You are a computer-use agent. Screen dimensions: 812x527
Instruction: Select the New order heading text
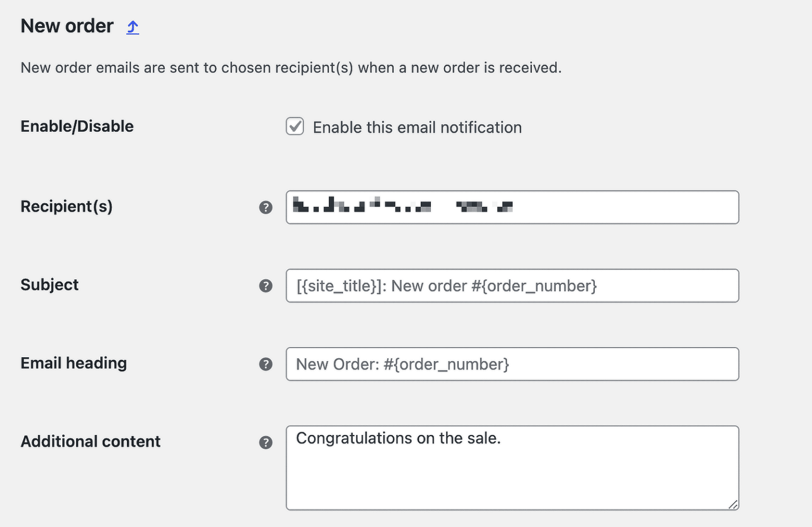(67, 25)
